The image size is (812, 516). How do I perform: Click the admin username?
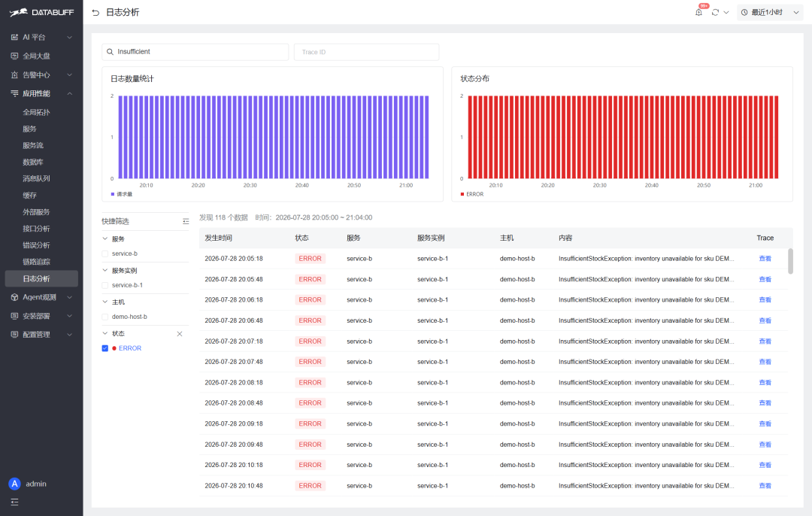click(x=36, y=484)
